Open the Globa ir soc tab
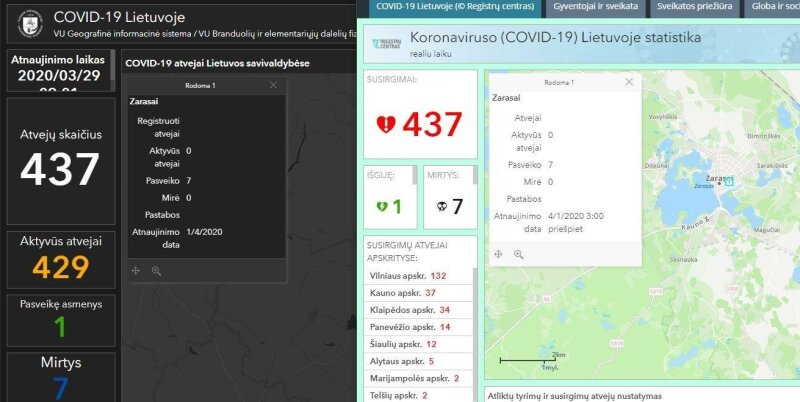 click(x=774, y=8)
